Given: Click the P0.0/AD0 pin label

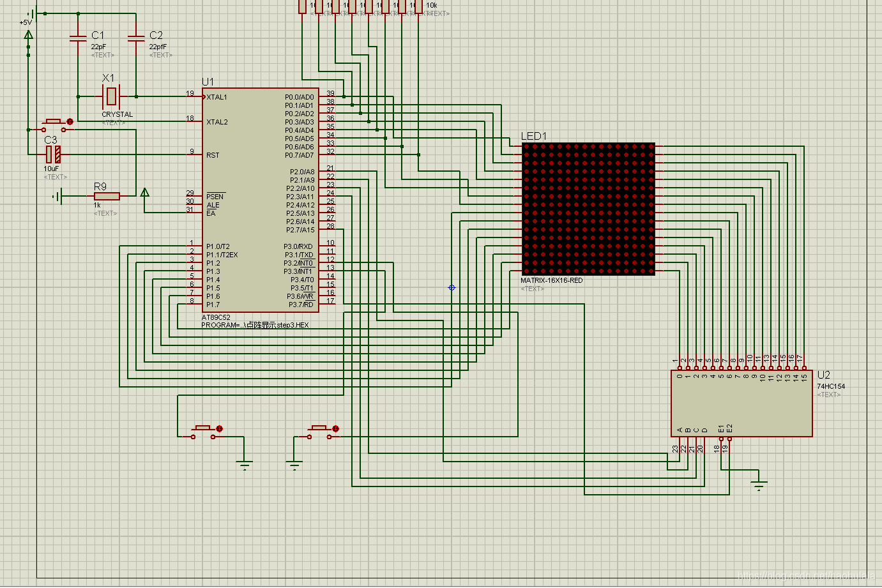Looking at the screenshot, I should (300, 97).
